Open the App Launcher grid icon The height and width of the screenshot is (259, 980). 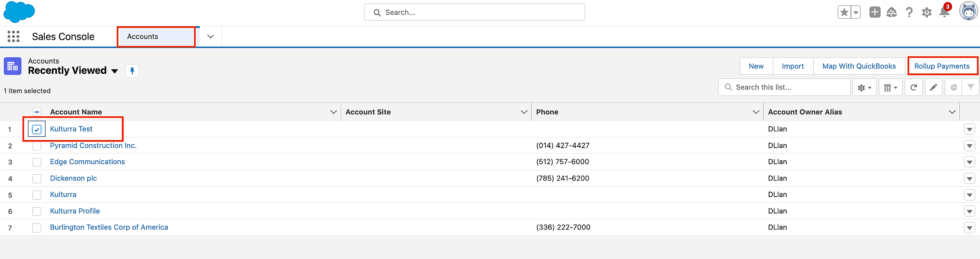(x=13, y=37)
